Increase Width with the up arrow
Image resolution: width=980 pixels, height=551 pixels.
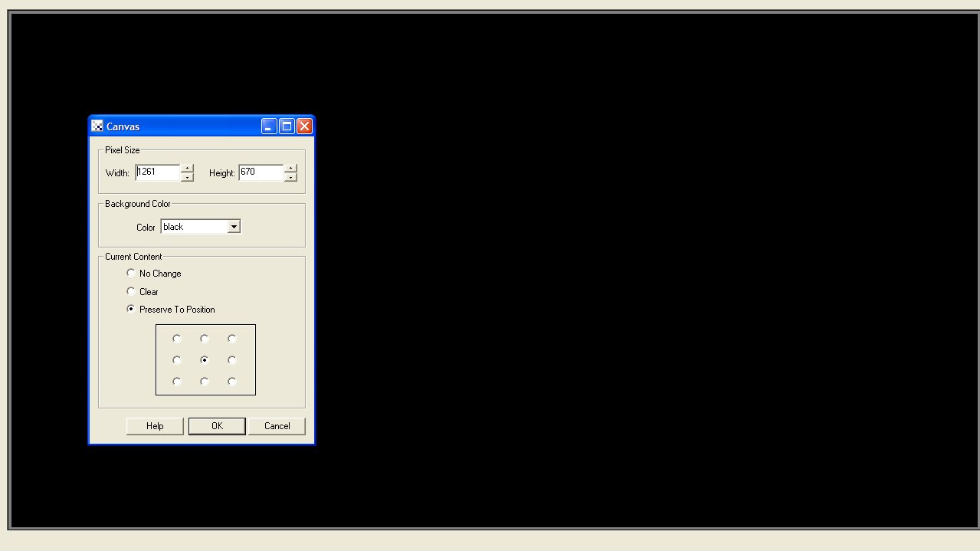click(187, 169)
